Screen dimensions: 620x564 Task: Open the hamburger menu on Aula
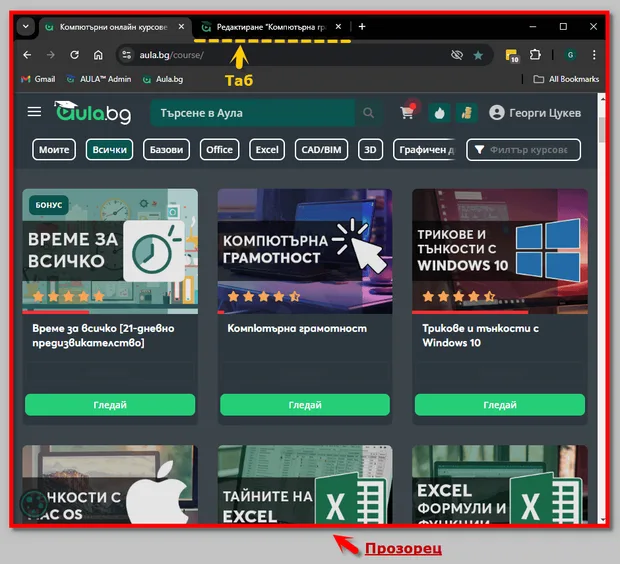pyautogui.click(x=34, y=112)
